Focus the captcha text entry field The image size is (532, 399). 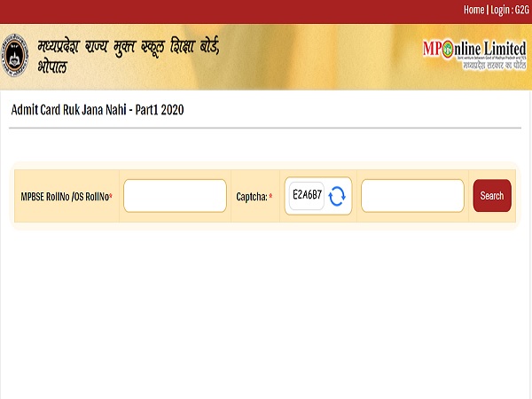[412, 196]
